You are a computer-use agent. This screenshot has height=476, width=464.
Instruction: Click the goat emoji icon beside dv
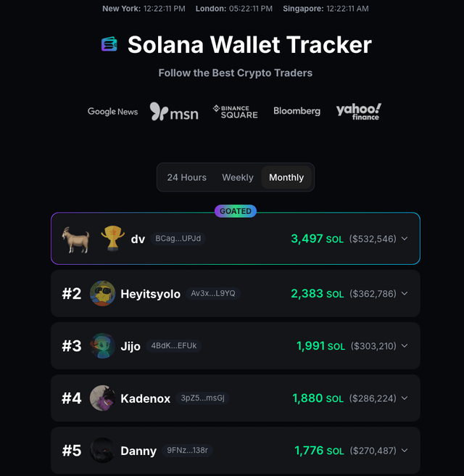(x=76, y=239)
